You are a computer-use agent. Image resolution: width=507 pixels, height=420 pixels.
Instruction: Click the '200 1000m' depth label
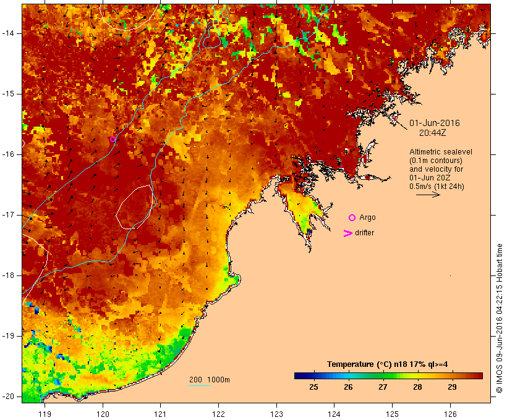[210, 380]
